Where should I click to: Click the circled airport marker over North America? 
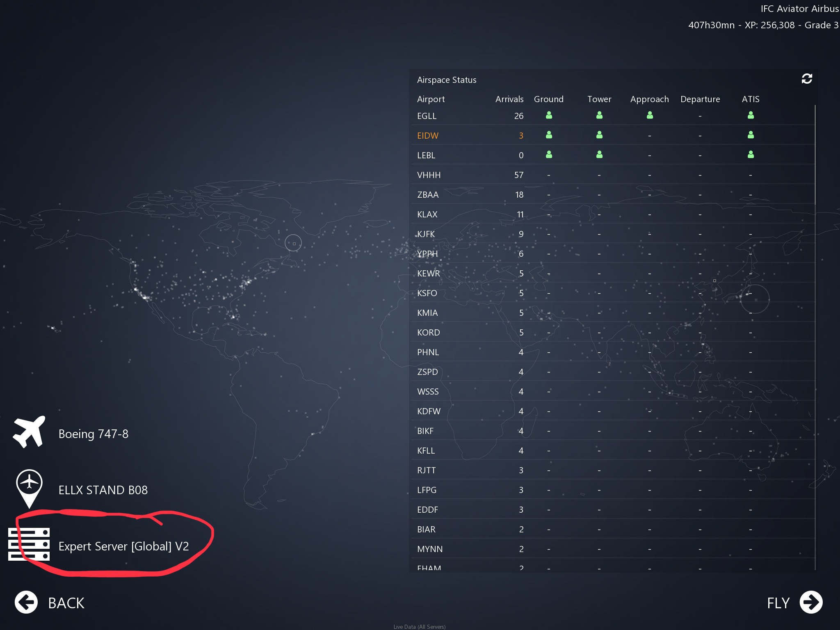(293, 243)
